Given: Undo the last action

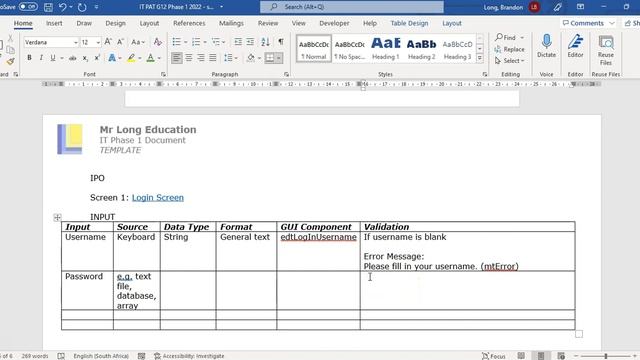Looking at the screenshot, I should (x=62, y=7).
